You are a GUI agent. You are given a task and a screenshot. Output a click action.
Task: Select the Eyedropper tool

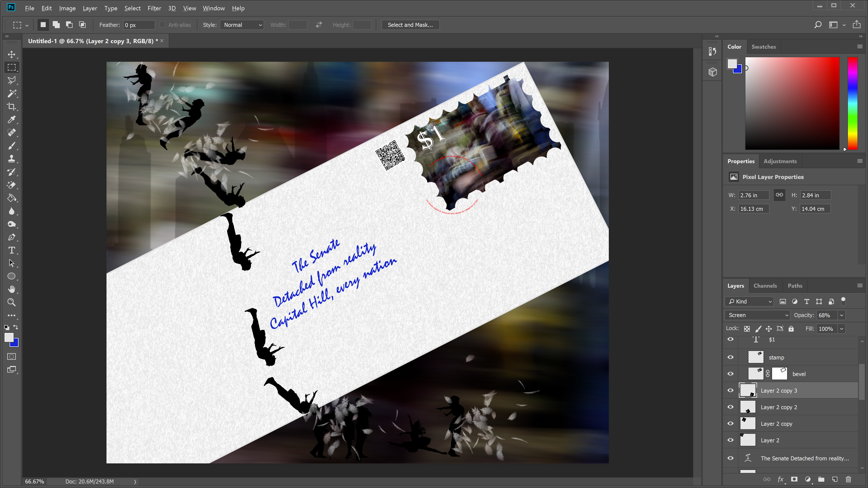[12, 120]
